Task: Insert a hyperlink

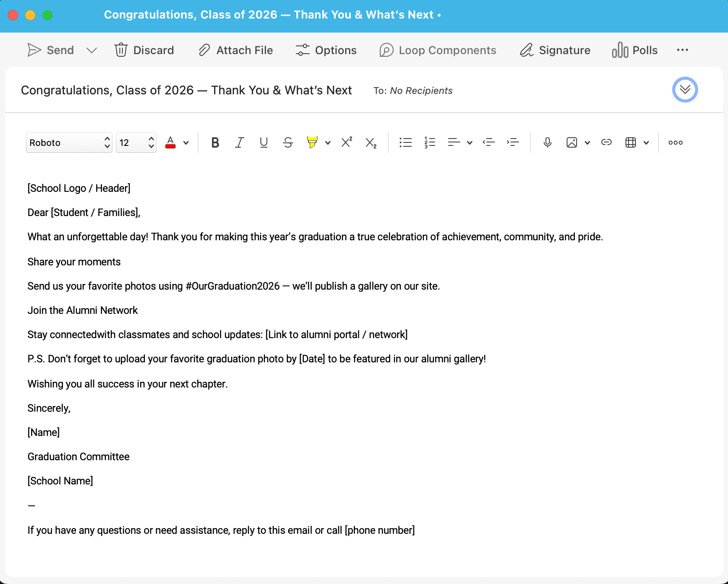Action: coord(606,142)
